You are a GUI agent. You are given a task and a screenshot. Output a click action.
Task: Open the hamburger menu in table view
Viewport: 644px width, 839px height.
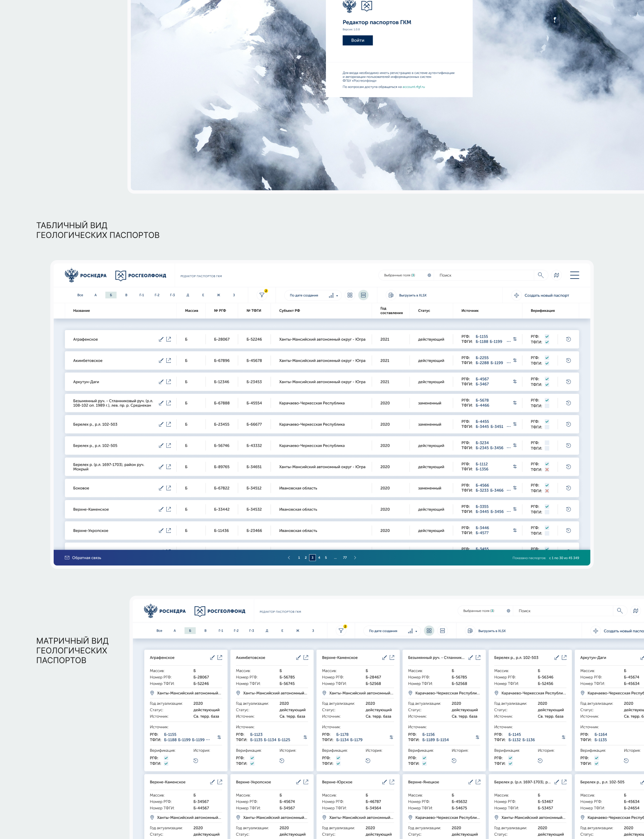click(x=574, y=275)
